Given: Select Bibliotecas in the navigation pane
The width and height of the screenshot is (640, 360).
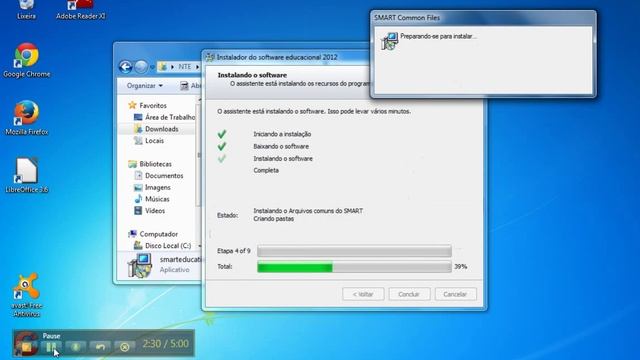Looking at the screenshot, I should [150, 164].
